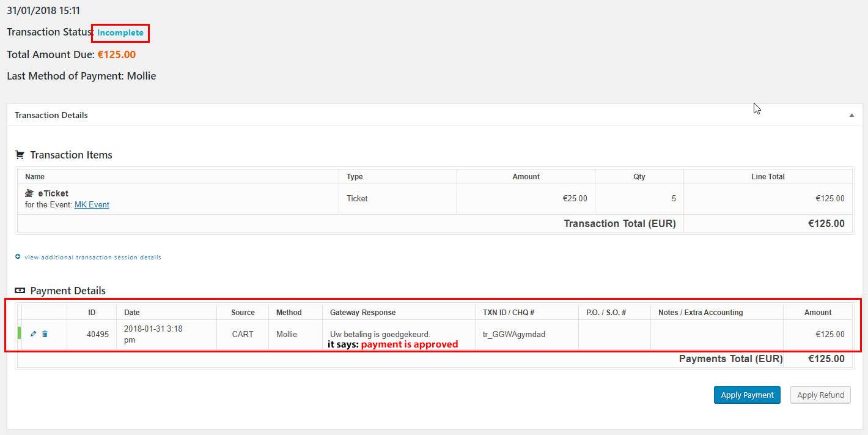Click the ticket icon next to eTicket
Image resolution: width=868 pixels, height=435 pixels.
29,193
